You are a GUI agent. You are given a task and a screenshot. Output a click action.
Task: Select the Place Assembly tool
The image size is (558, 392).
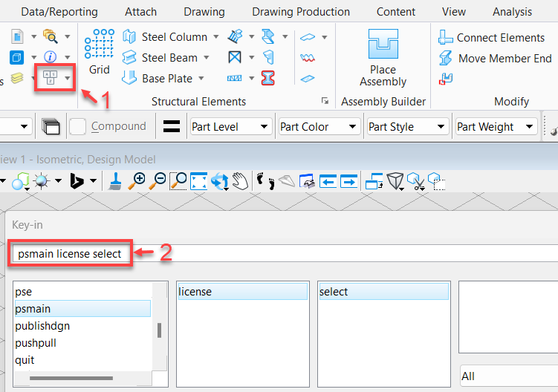pos(383,58)
